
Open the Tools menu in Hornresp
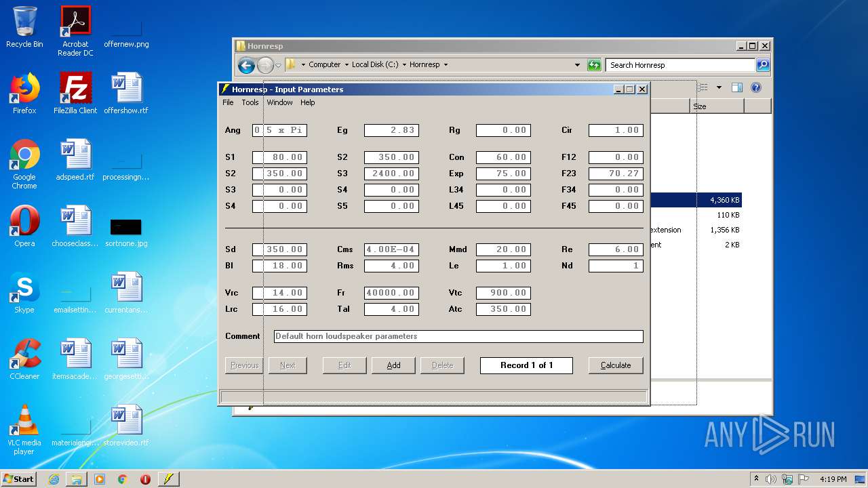[250, 102]
